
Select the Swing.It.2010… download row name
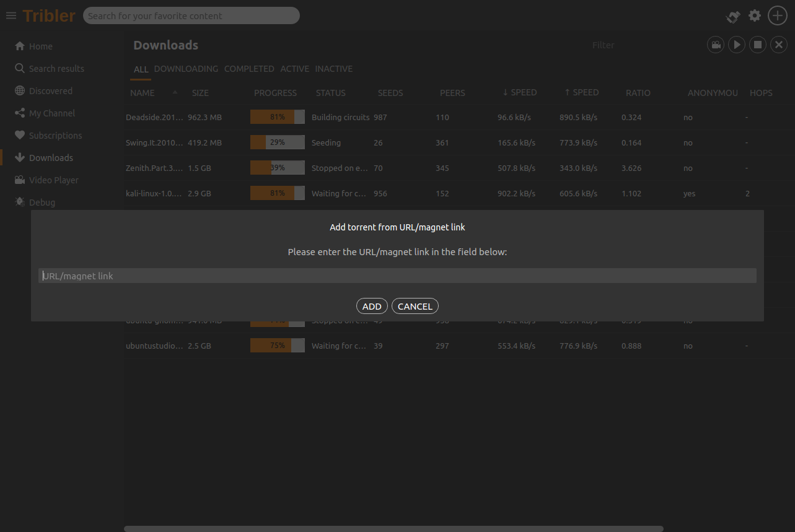coord(154,142)
